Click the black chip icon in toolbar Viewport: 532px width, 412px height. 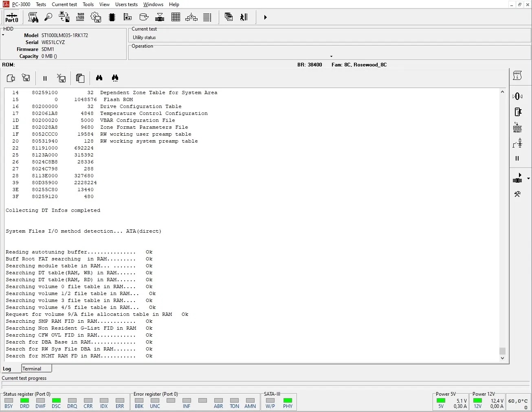[112, 17]
